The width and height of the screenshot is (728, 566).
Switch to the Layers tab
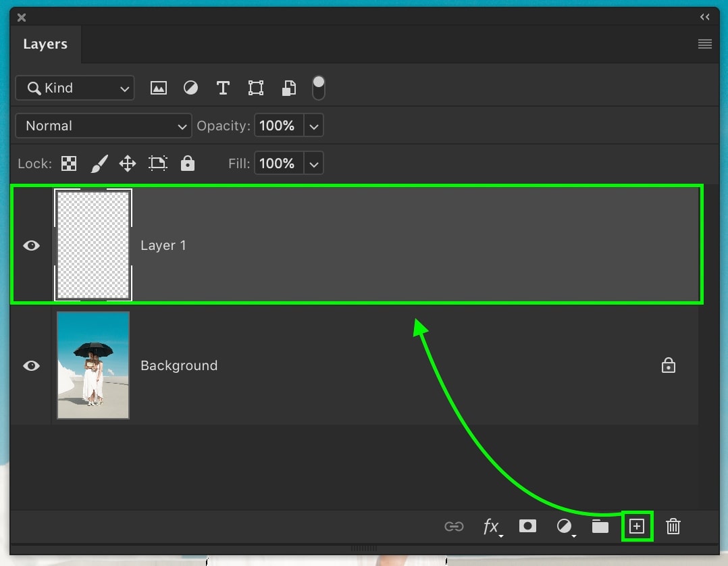(x=45, y=44)
